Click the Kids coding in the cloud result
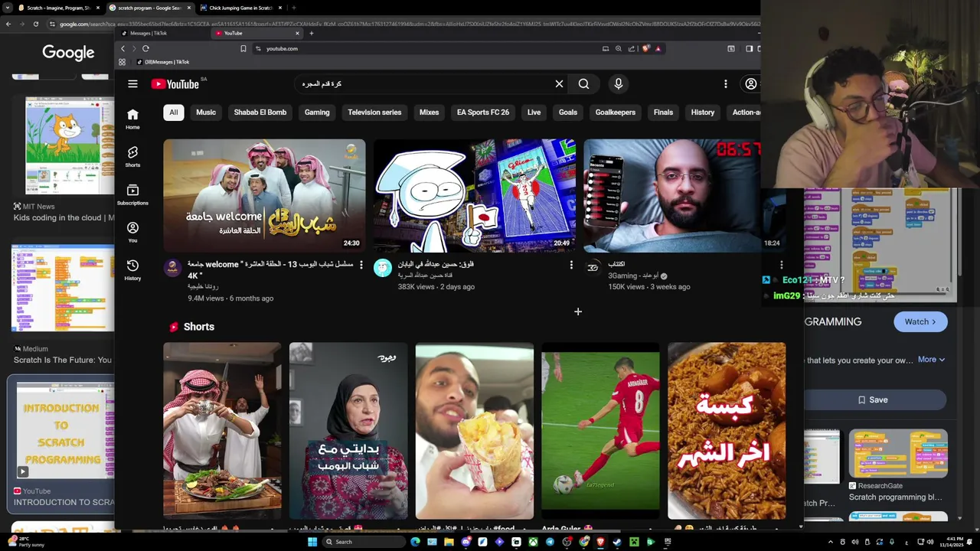Viewport: 980px width, 551px height. [x=63, y=218]
